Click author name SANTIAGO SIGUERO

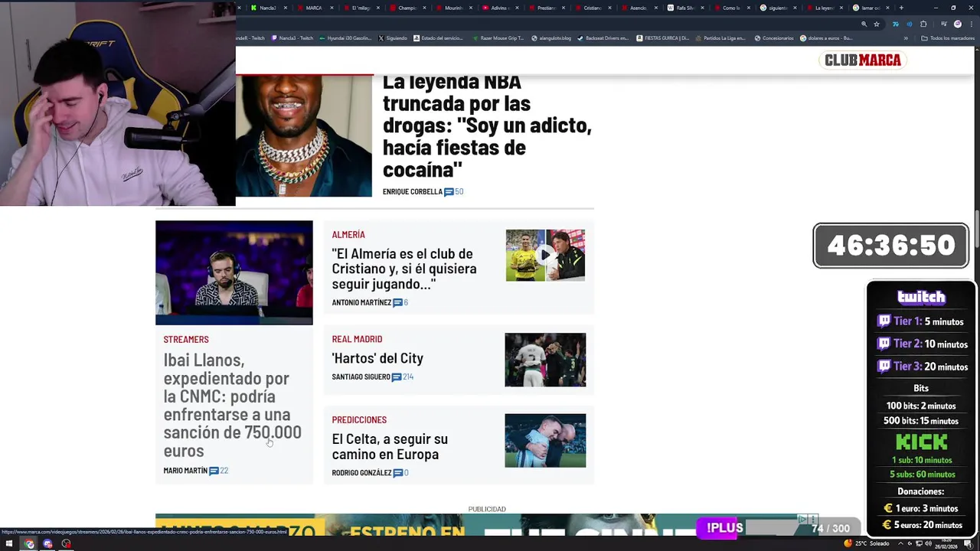[x=361, y=377]
